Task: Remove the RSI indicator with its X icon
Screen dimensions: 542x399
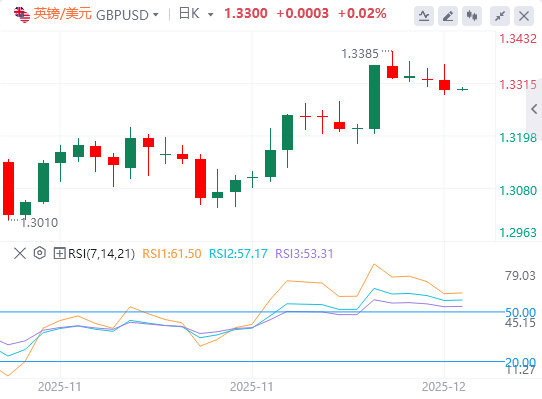Action: point(20,253)
